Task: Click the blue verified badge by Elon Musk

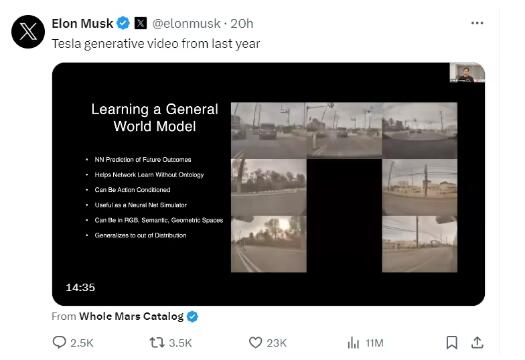Action: tap(123, 23)
